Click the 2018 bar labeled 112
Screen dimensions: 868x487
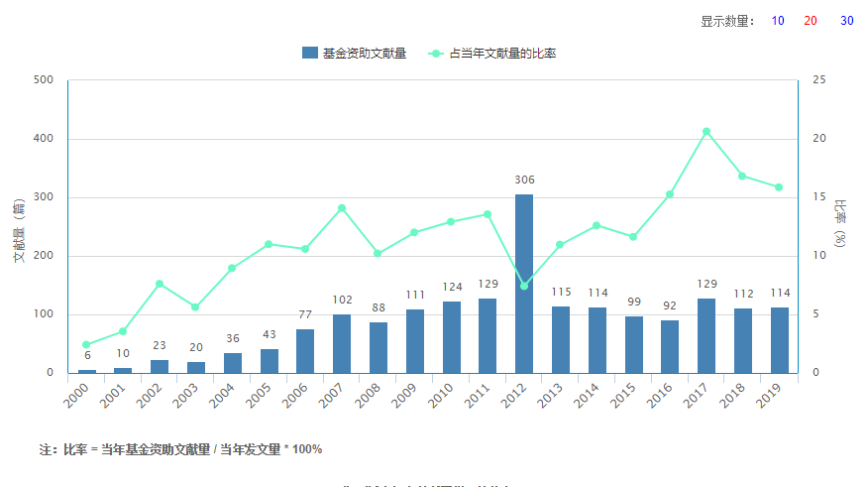pos(743,341)
